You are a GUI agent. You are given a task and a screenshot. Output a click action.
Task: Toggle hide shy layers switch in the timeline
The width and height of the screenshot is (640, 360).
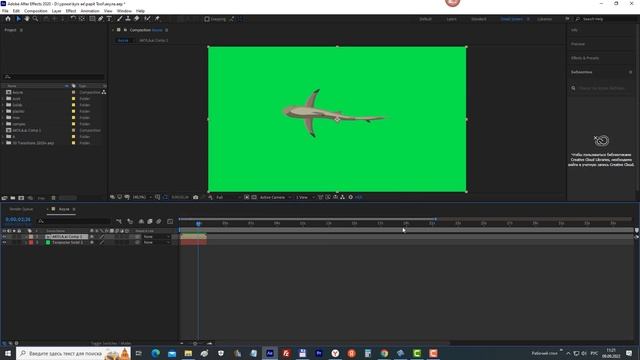pos(141,221)
